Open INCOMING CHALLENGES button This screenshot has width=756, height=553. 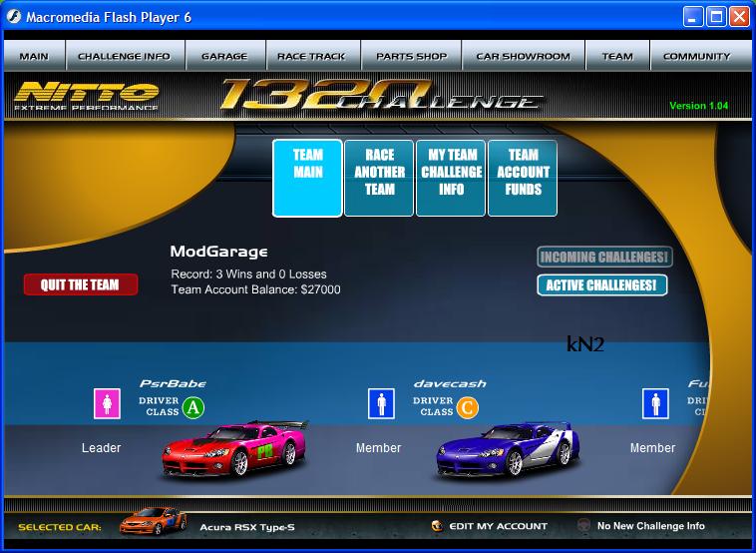pos(604,257)
